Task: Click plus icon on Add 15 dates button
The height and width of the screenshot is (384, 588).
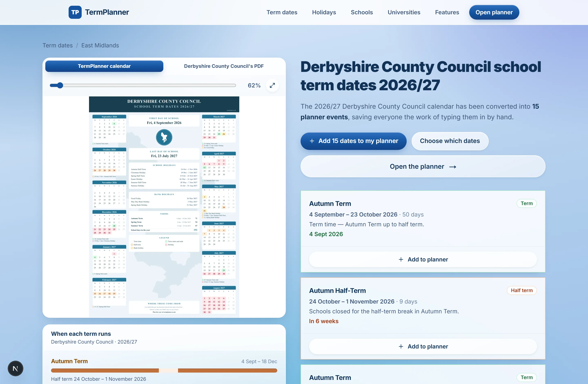Action: click(x=312, y=141)
